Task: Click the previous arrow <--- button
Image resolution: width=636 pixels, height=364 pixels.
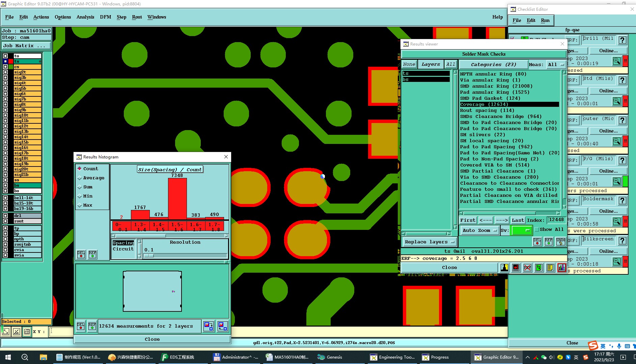Action: click(486, 220)
